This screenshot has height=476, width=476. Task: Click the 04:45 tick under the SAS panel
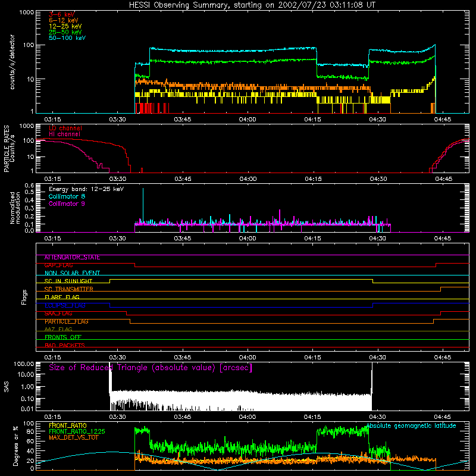[442, 417]
